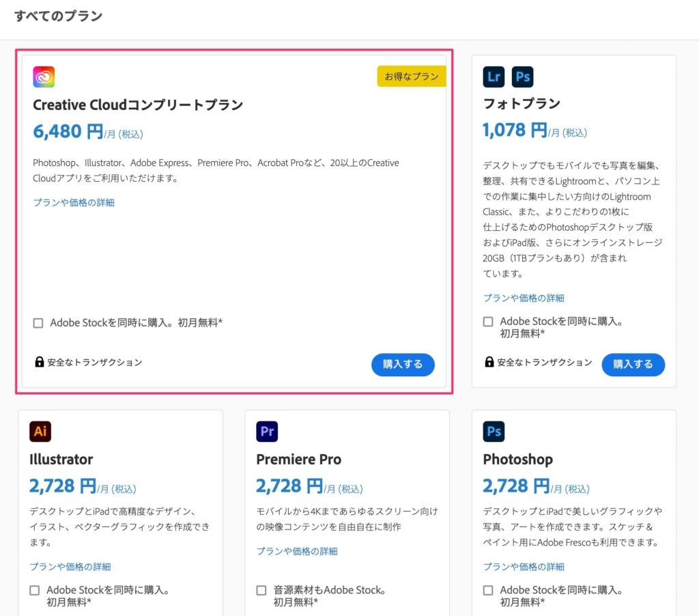This screenshot has height=616, width=699.
Task: Select Adobe Stock checkbox under Photoshop card
Action: pos(488,591)
